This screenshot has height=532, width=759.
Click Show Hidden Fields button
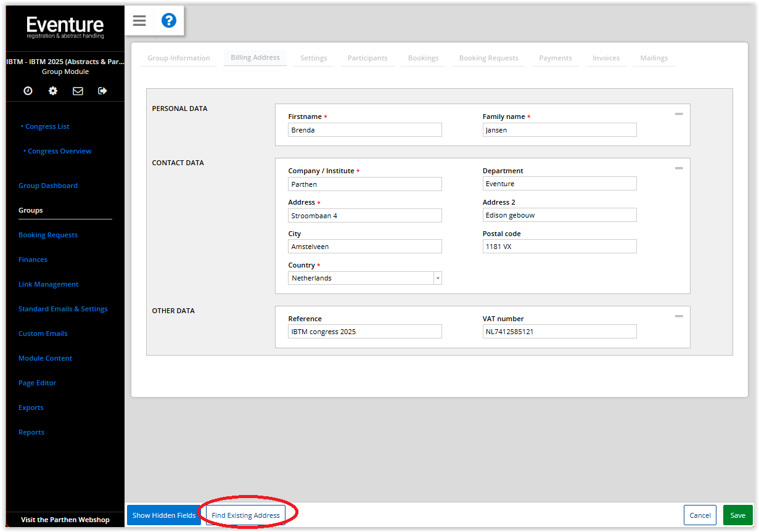click(164, 515)
